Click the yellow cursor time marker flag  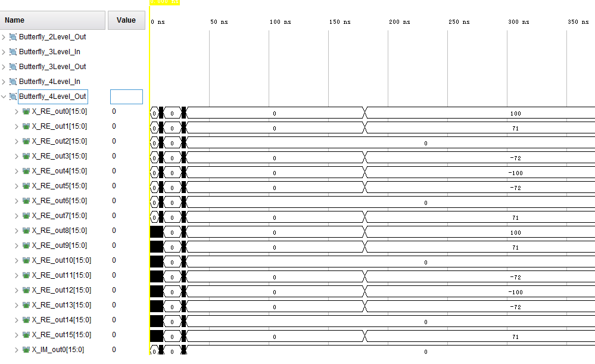[164, 2]
